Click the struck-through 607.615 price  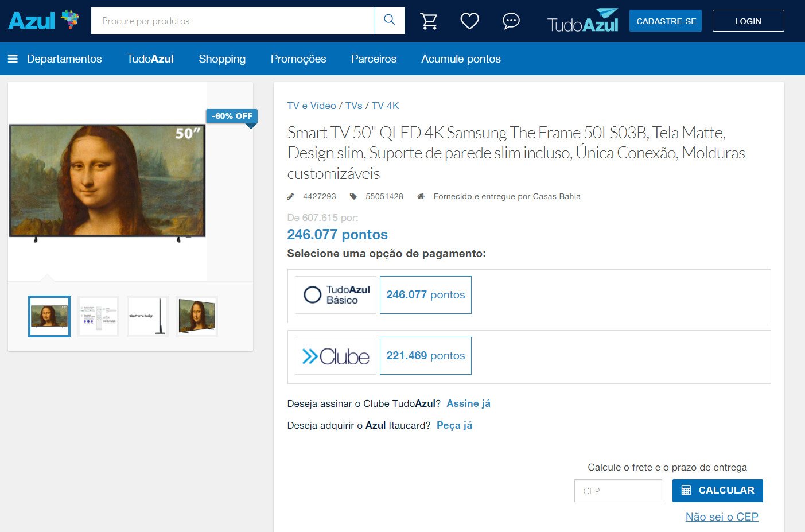pos(320,218)
